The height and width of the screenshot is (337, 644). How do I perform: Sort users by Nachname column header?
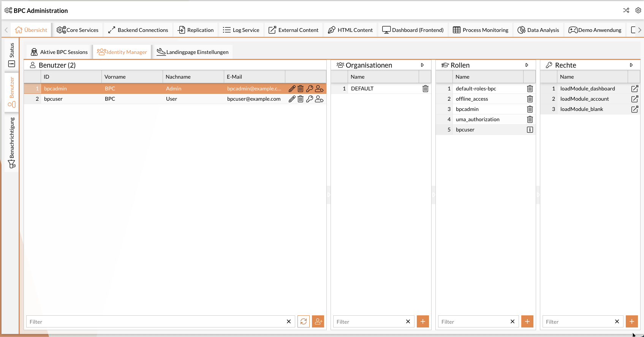[x=193, y=77]
